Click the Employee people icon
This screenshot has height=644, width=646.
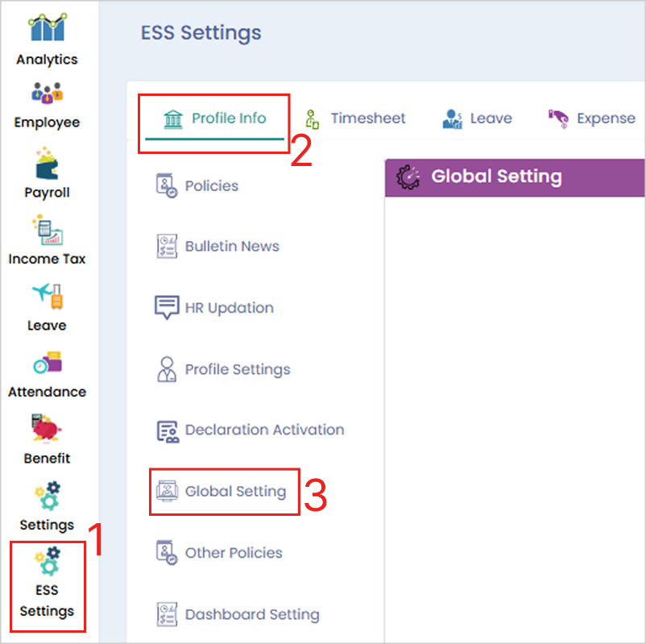pyautogui.click(x=47, y=94)
